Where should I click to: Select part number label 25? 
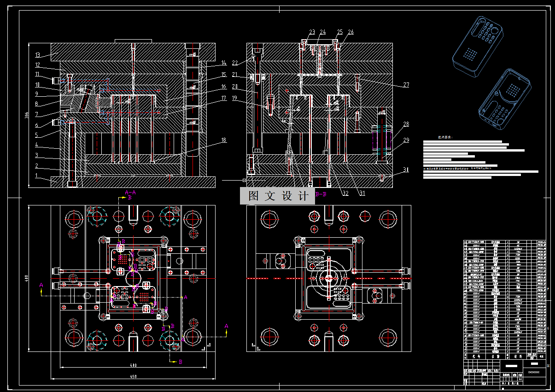[x=340, y=32]
